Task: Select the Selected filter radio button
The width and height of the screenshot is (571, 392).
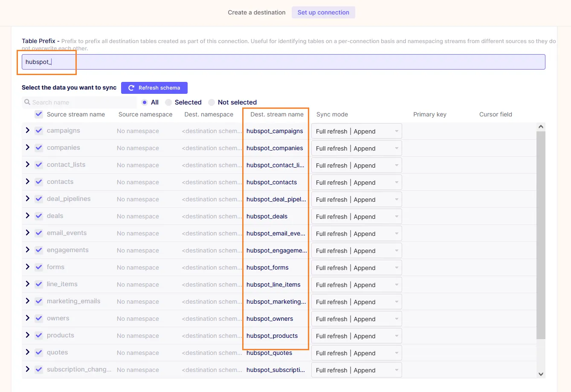Action: pos(168,102)
